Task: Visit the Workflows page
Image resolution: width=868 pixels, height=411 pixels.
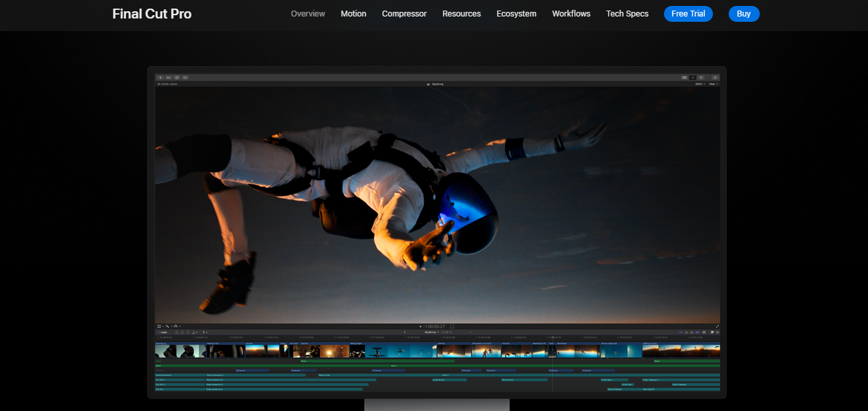Action: tap(571, 14)
